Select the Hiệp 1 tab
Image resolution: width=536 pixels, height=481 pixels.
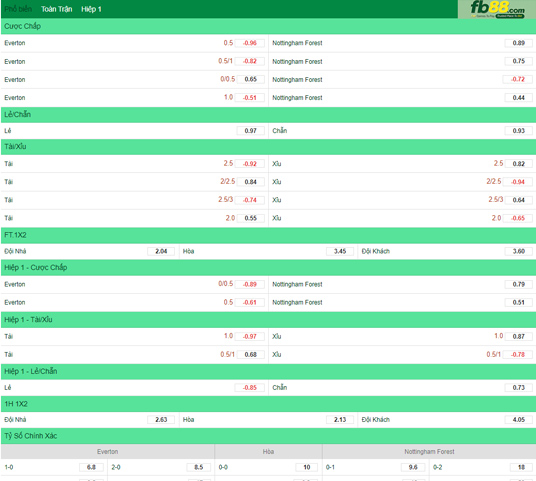coord(91,9)
